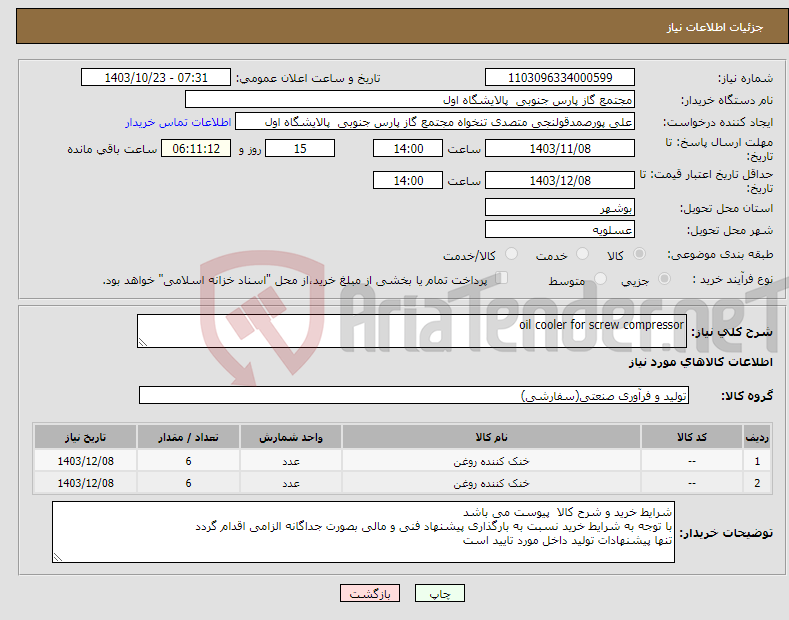
Task: Click the need number field 1103096334000599
Action: tap(560, 78)
